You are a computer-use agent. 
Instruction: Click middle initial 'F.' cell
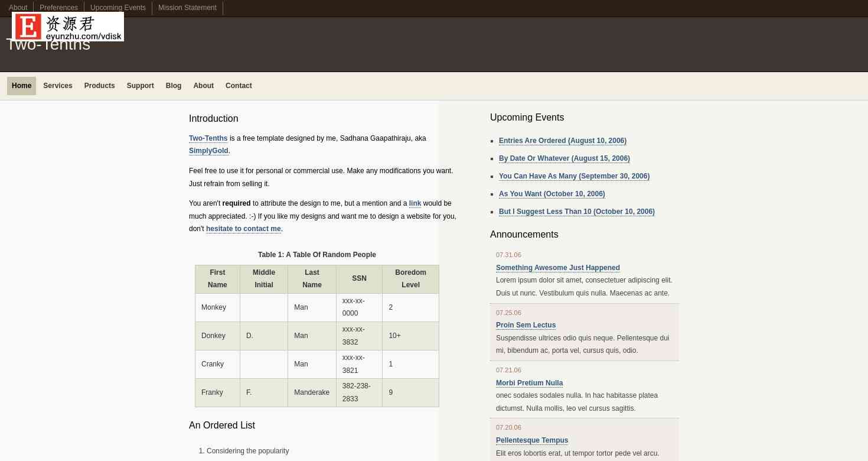tap(264, 392)
